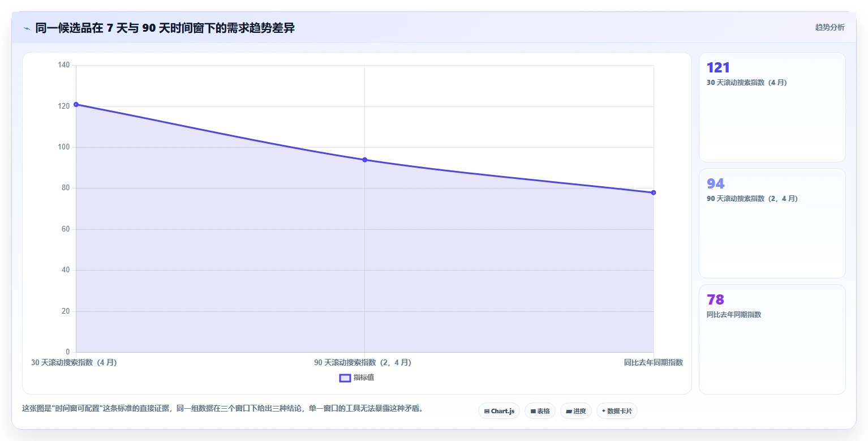Click the trend icon beside the title

[27, 28]
